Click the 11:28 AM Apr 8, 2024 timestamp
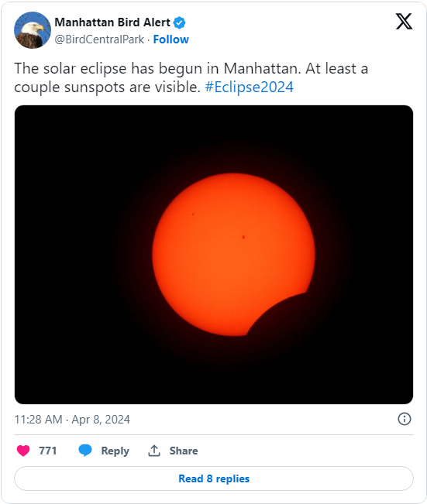The image size is (427, 504). 72,420
